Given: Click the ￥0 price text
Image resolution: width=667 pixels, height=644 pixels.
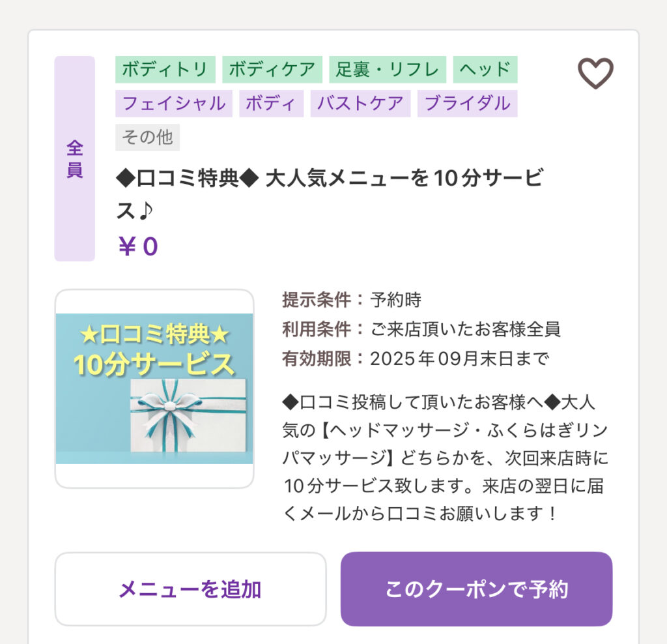Looking at the screenshot, I should [137, 247].
